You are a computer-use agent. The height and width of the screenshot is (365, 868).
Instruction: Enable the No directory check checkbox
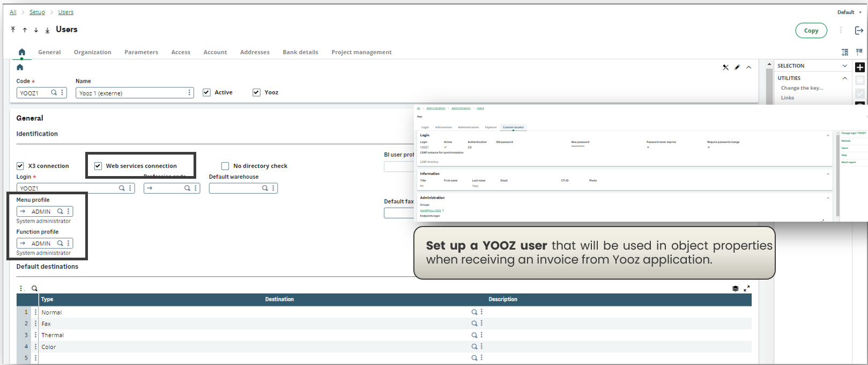tap(225, 166)
